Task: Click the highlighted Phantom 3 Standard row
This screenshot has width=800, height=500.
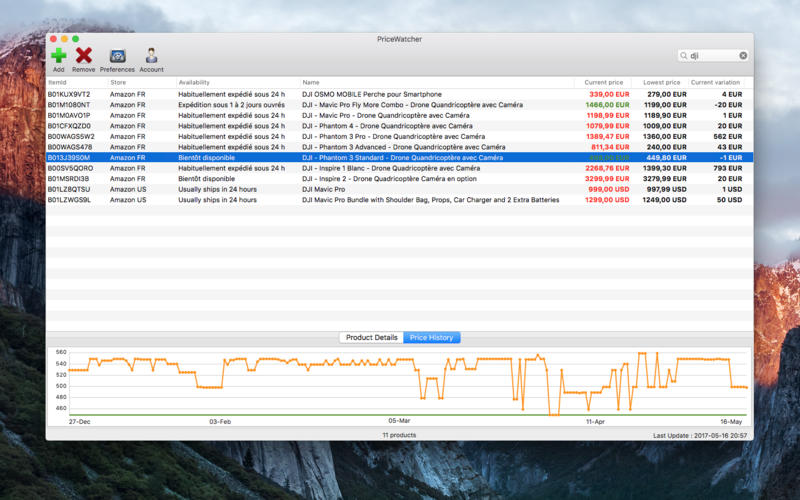Action: [x=399, y=158]
